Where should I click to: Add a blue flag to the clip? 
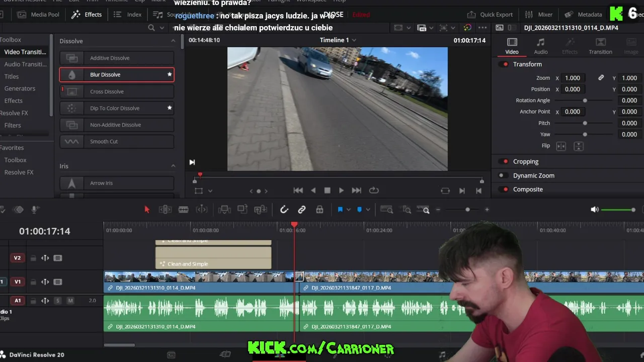point(340,210)
